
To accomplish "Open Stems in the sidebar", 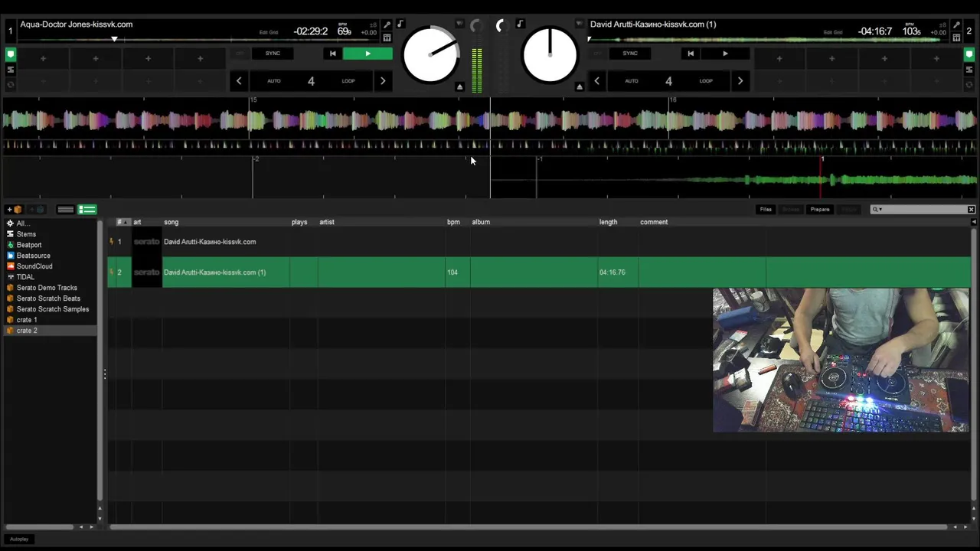I will point(26,234).
